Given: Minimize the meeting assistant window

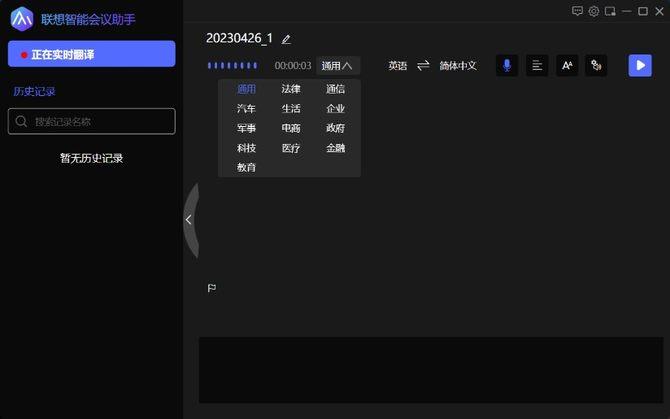Looking at the screenshot, I should point(626,11).
